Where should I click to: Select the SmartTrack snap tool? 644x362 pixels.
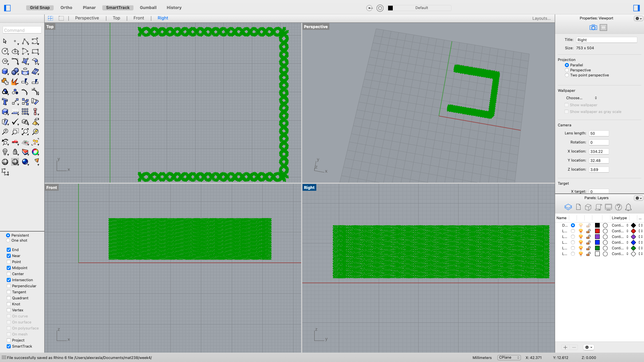[8, 346]
